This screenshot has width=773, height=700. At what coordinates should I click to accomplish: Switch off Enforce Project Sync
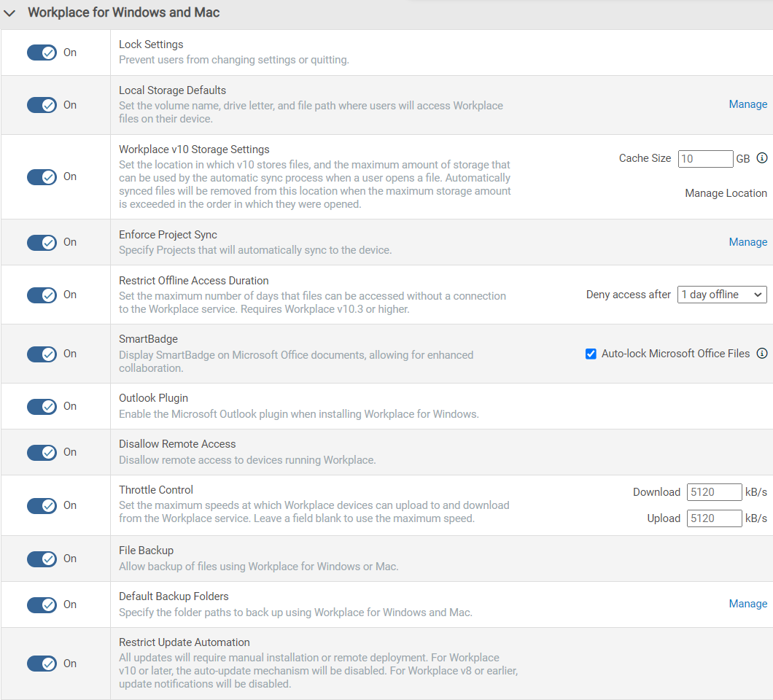pos(42,242)
